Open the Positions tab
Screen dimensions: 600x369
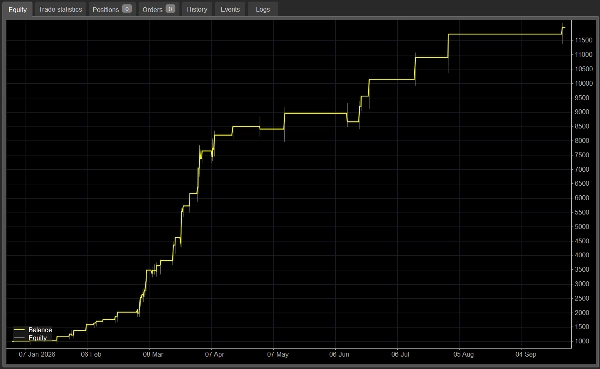[x=112, y=10]
